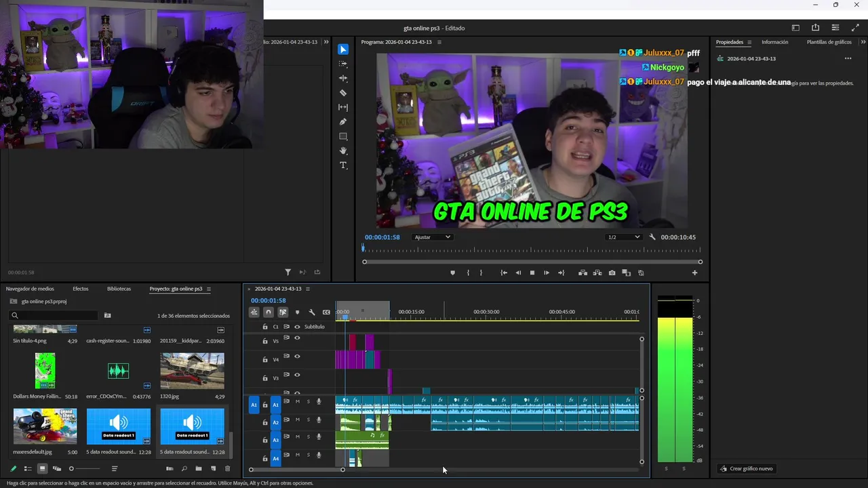The width and height of the screenshot is (868, 488).
Task: Open timeline wrench display settings
Action: point(312,312)
